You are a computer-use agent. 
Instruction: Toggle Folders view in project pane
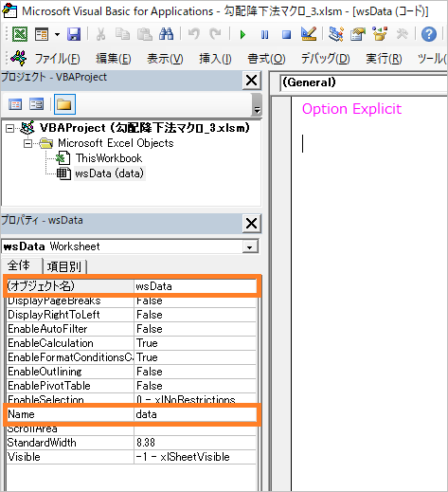64,104
